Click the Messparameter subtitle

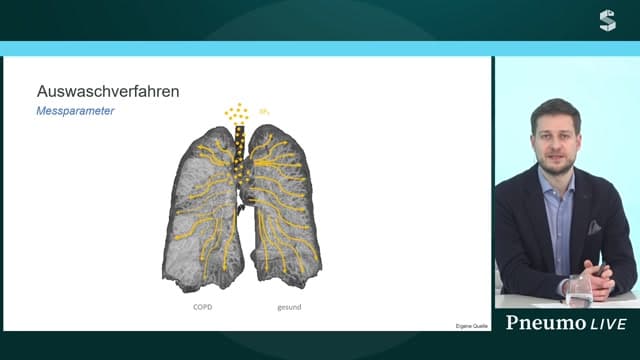tap(75, 111)
